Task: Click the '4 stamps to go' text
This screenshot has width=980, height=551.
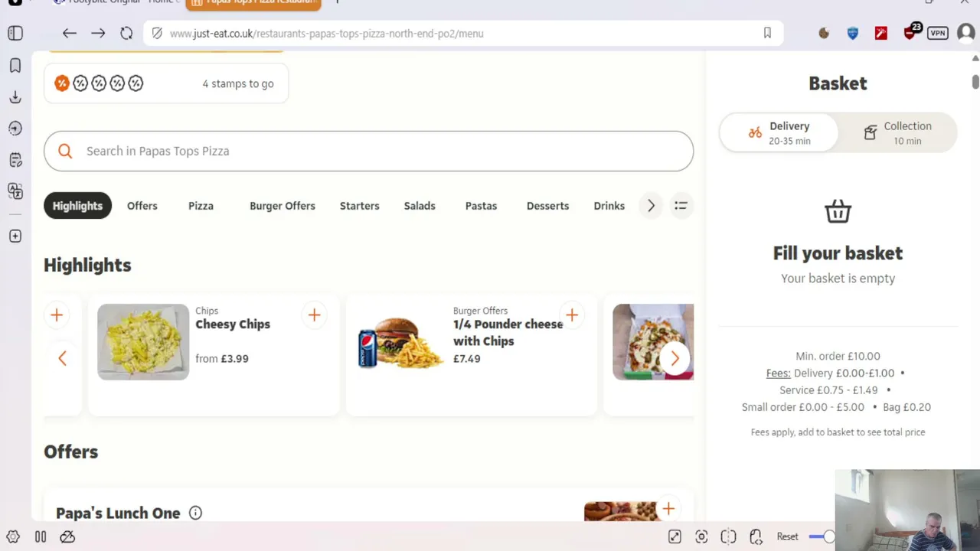Action: (x=238, y=83)
